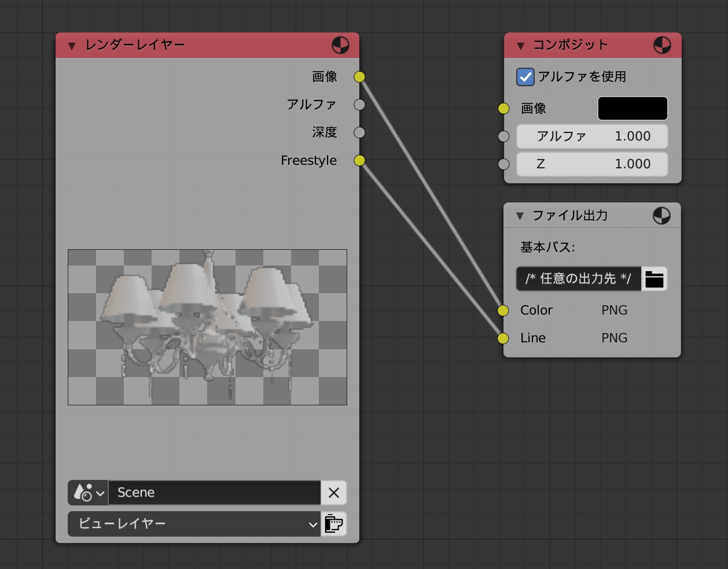Disable the アルファを使用 checkbox

pyautogui.click(x=525, y=76)
